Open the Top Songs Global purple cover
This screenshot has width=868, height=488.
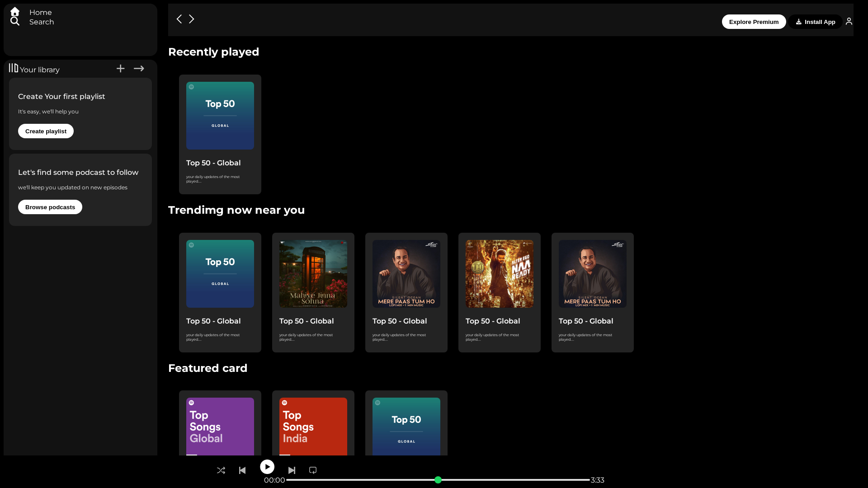coord(220,427)
